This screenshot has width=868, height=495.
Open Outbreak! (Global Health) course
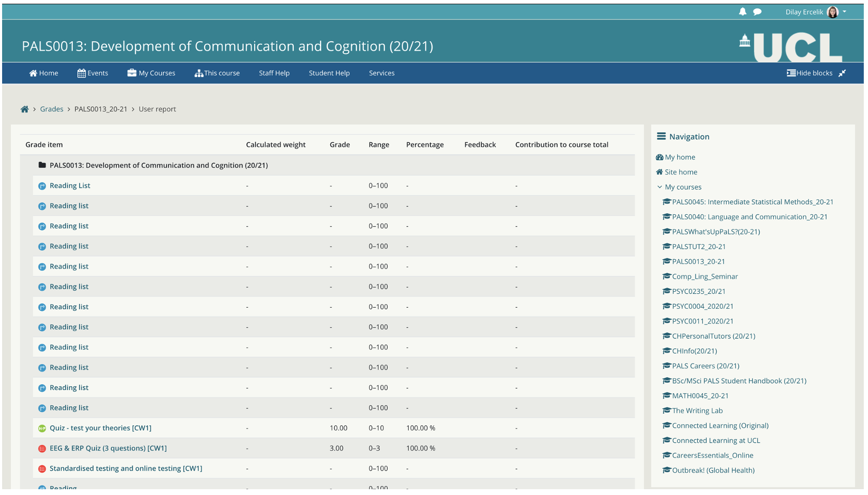[x=713, y=470]
